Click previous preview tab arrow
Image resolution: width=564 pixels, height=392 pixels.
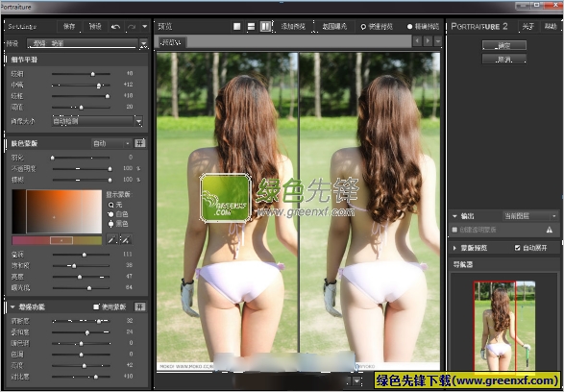pos(417,40)
